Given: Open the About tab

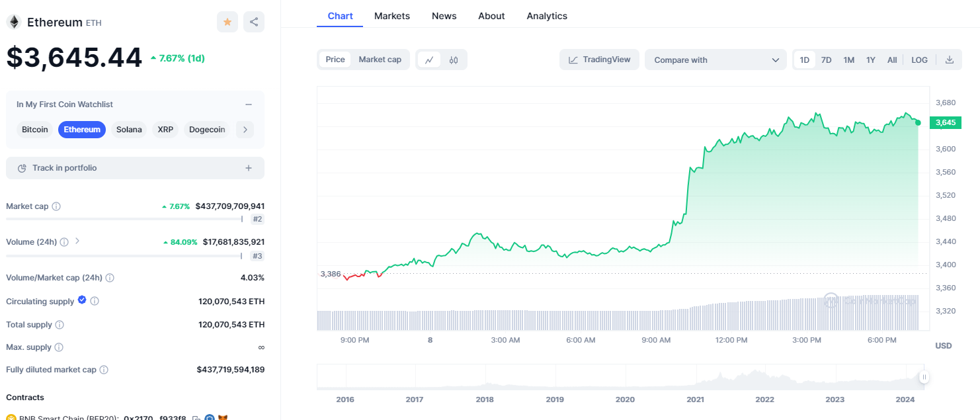Looking at the screenshot, I should 491,16.
